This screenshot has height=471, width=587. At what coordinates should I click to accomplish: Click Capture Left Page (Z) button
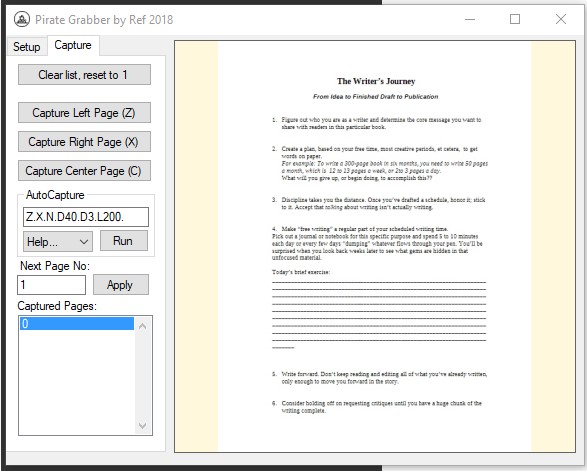(x=84, y=113)
